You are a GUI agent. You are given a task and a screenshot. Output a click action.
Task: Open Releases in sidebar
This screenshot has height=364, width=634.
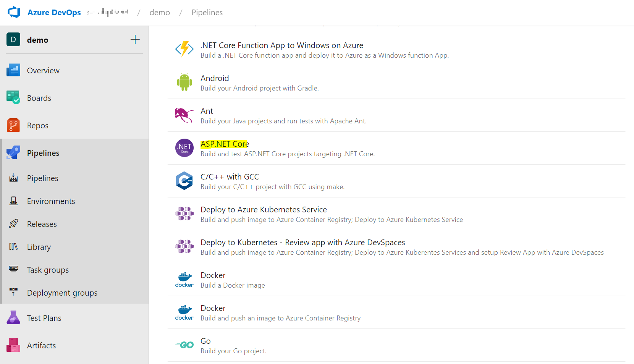point(42,224)
